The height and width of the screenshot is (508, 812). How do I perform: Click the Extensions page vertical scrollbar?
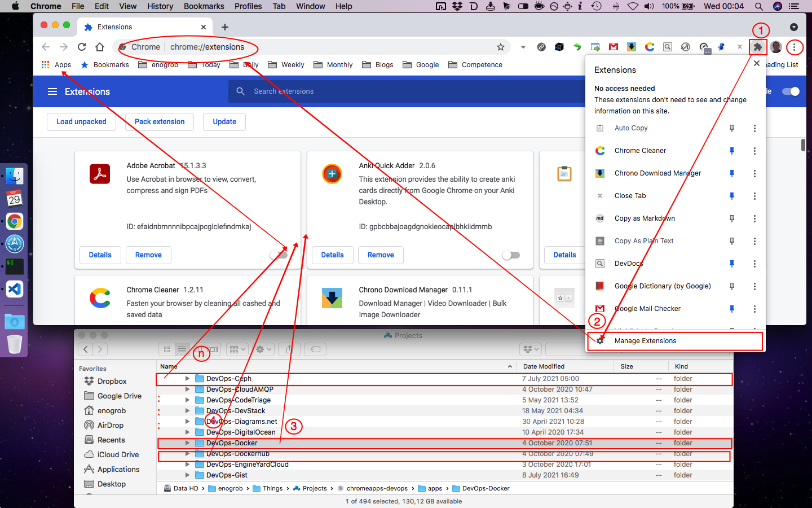coord(803,145)
